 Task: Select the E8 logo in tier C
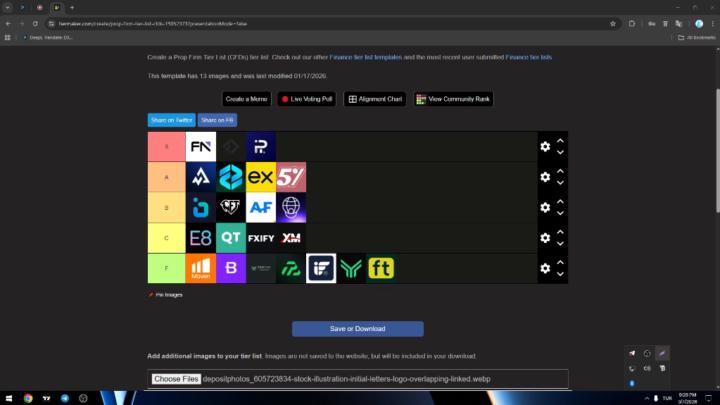(x=201, y=238)
